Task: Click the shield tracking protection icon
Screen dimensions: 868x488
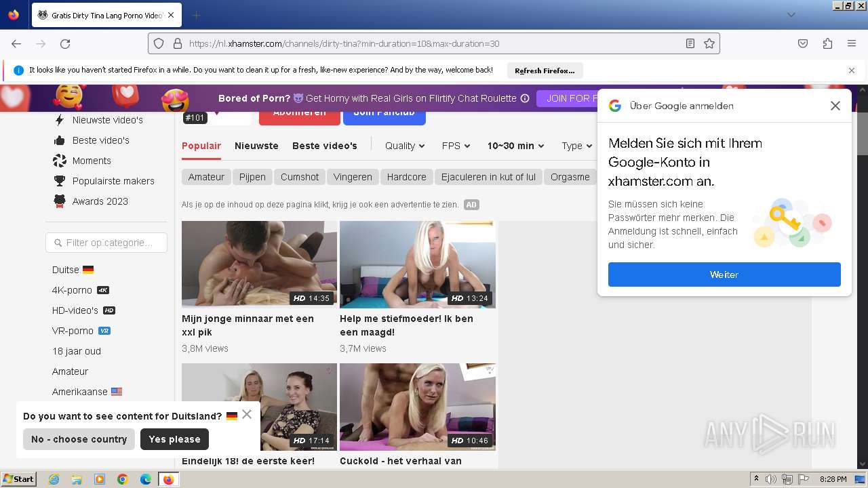Action: pyautogui.click(x=159, y=43)
